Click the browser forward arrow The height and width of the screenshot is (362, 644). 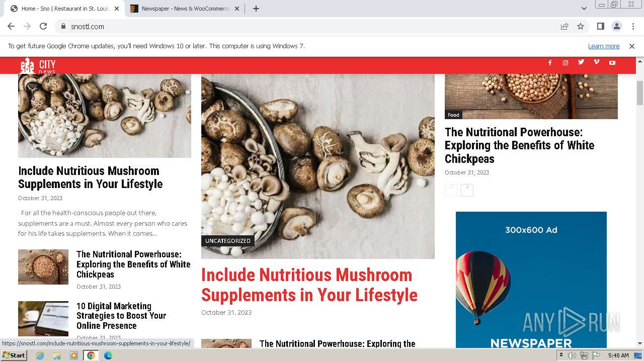click(x=27, y=26)
